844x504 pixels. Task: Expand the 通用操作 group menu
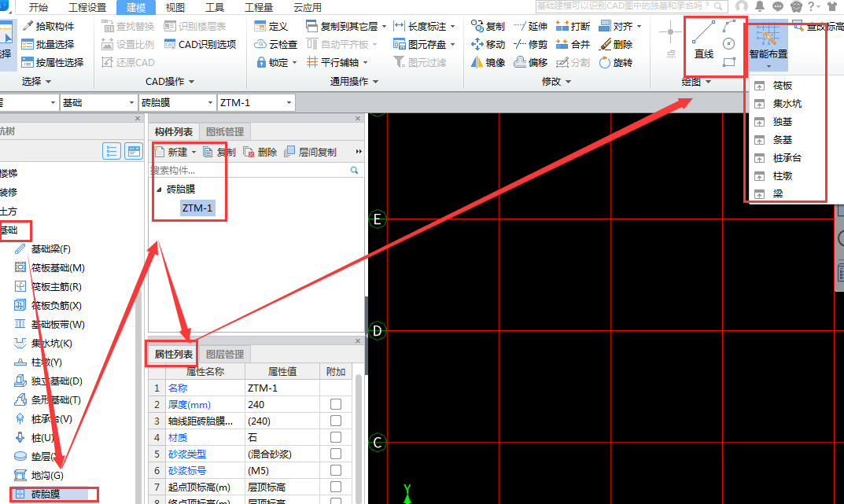click(354, 81)
